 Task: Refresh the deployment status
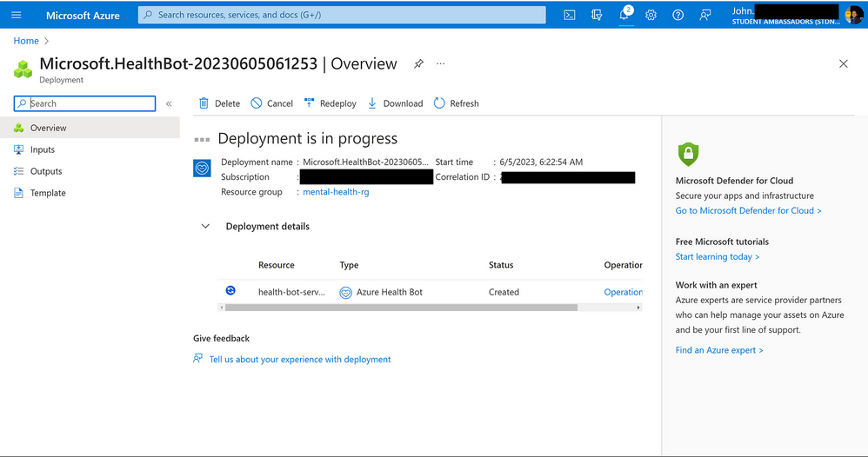pos(457,103)
